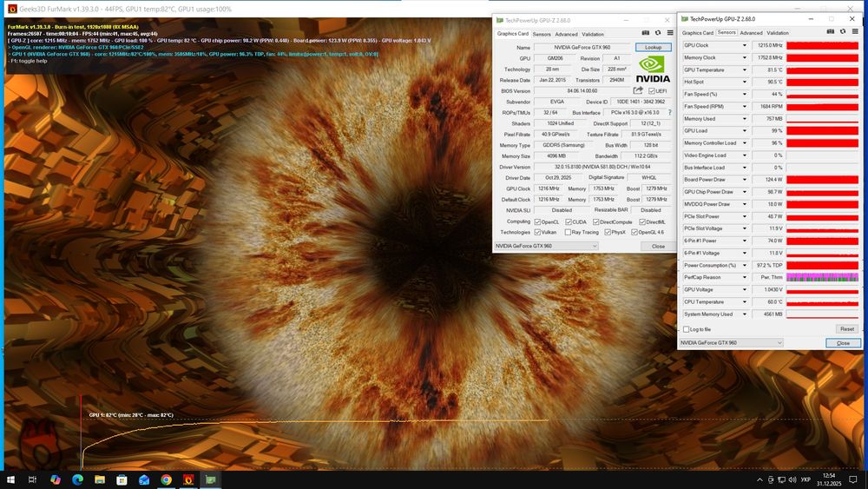
Task: Toggle the OpenCL checkbox
Action: pos(537,221)
